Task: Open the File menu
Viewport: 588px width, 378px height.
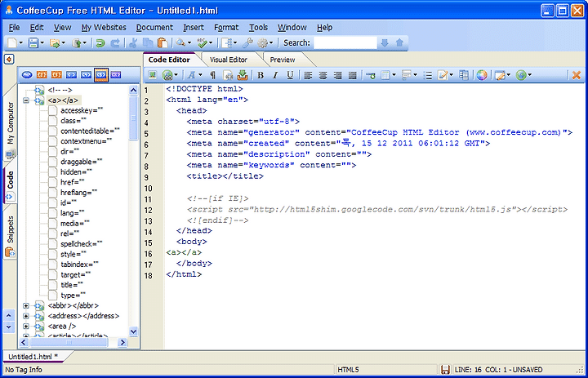Action: [x=14, y=28]
